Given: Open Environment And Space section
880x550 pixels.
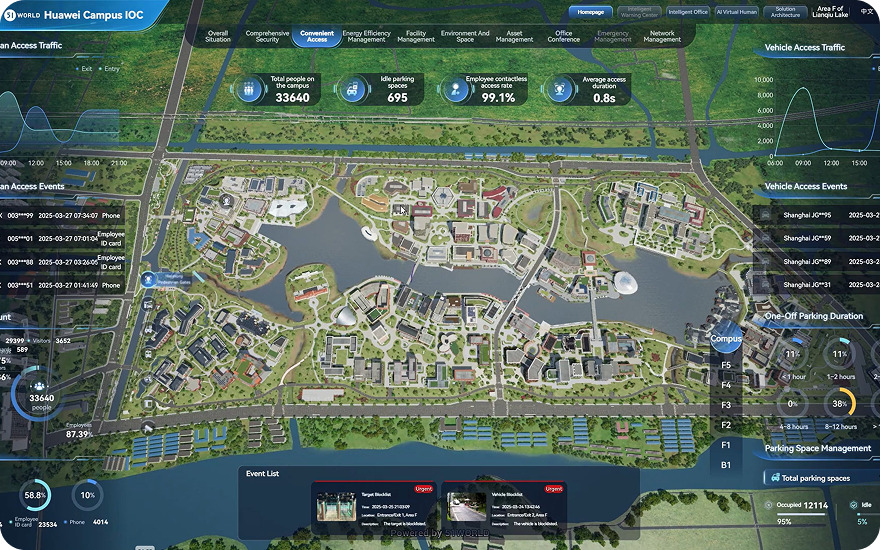Looking at the screenshot, I should [x=465, y=36].
